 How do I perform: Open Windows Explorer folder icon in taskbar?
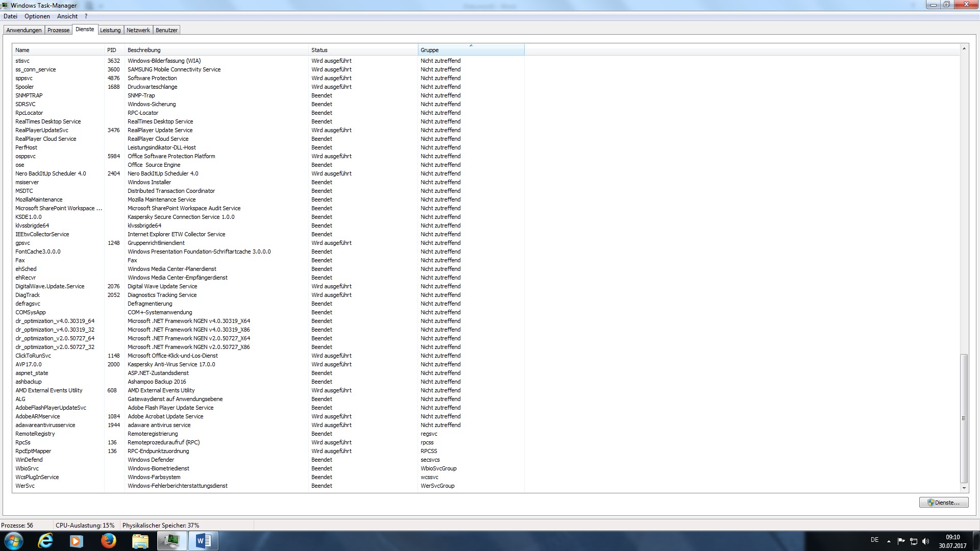[140, 541]
